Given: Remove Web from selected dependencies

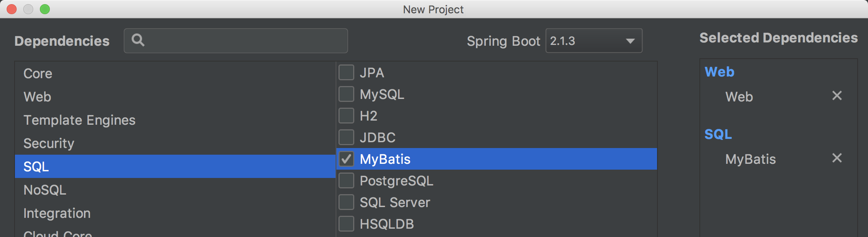Looking at the screenshot, I should [837, 96].
